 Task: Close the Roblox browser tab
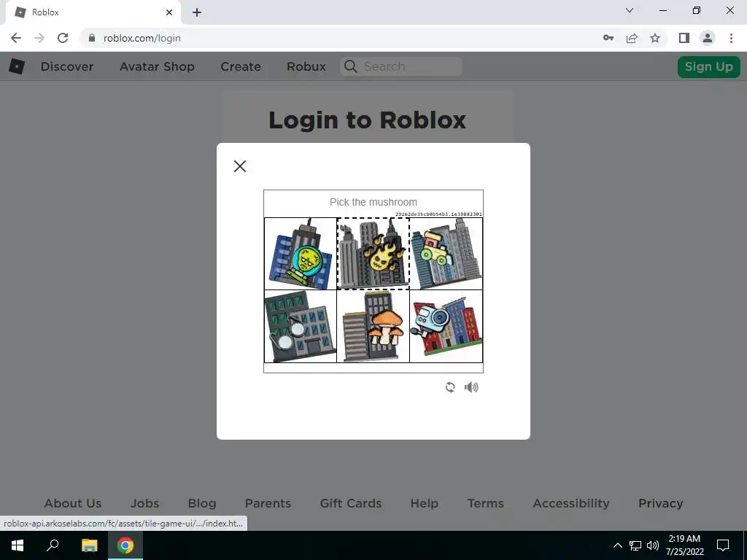point(169,12)
